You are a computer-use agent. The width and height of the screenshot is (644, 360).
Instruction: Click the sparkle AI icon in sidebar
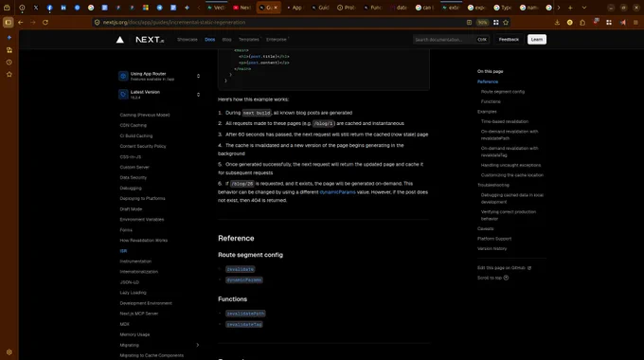tap(9, 37)
